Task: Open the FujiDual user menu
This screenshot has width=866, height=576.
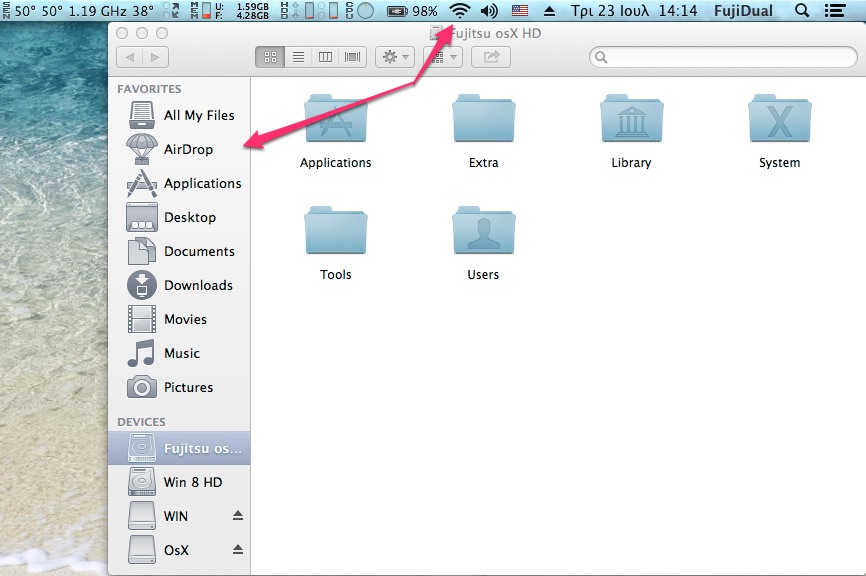Action: [743, 10]
